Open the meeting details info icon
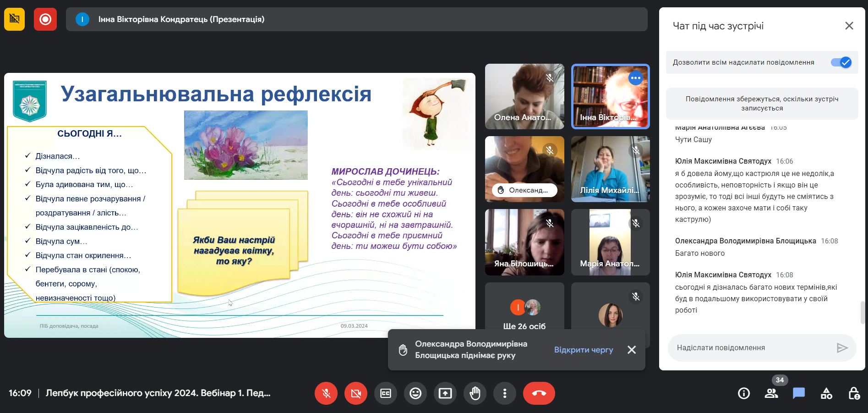 tap(744, 393)
